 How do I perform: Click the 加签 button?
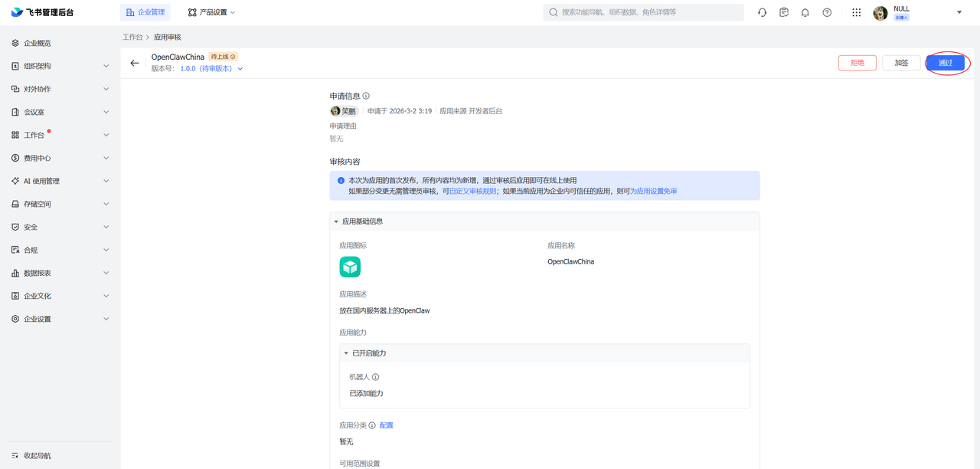(x=901, y=63)
